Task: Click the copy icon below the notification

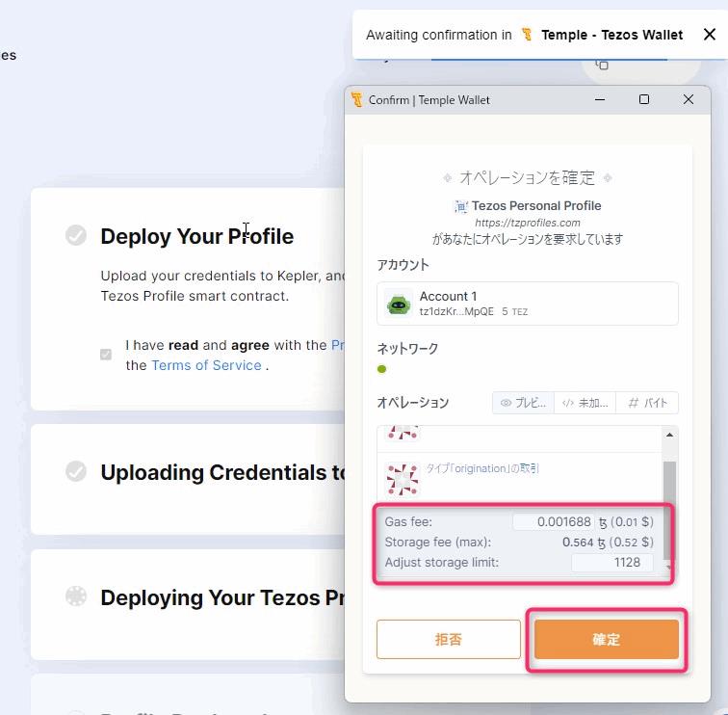Action: (602, 65)
